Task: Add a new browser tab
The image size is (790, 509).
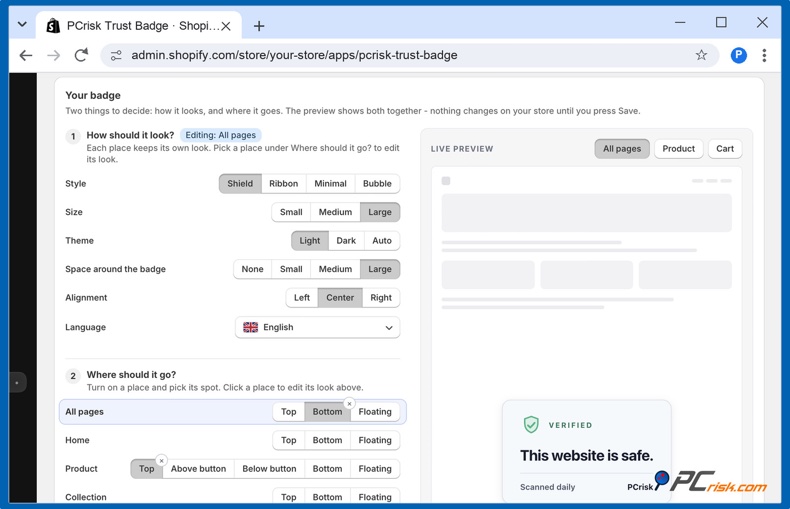Action: point(259,26)
